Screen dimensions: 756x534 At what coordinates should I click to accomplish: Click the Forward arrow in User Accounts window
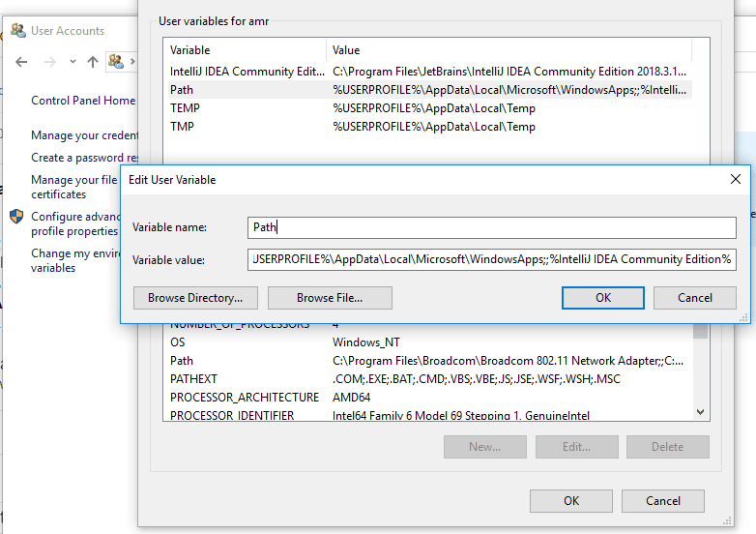pos(50,62)
